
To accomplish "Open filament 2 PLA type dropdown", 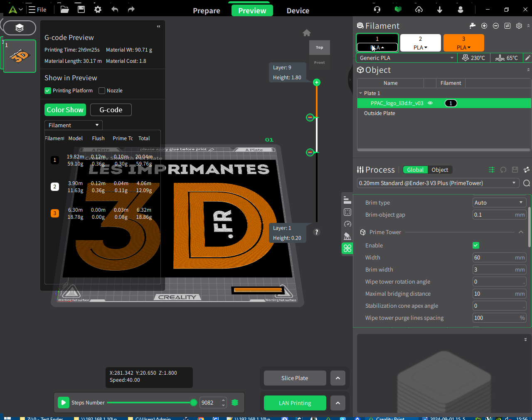I will 420,47.
